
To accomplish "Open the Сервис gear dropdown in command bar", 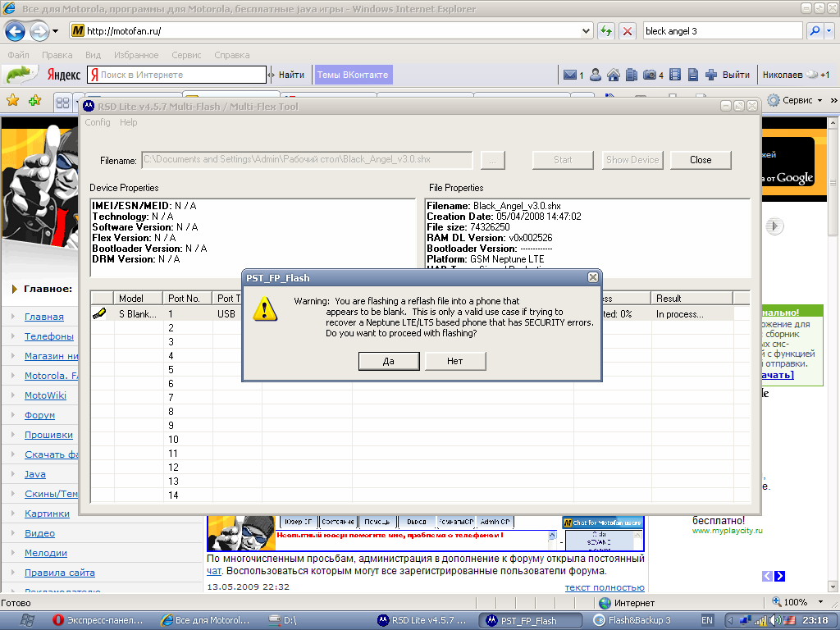I will [796, 100].
